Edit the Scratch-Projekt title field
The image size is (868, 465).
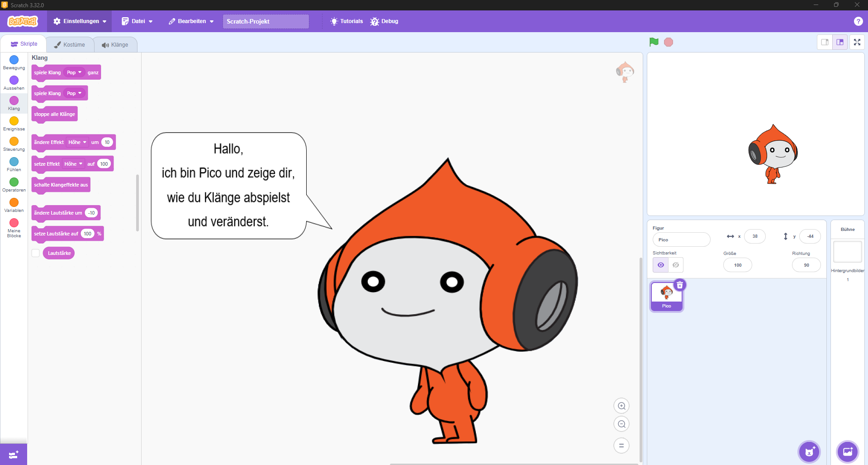coord(266,21)
